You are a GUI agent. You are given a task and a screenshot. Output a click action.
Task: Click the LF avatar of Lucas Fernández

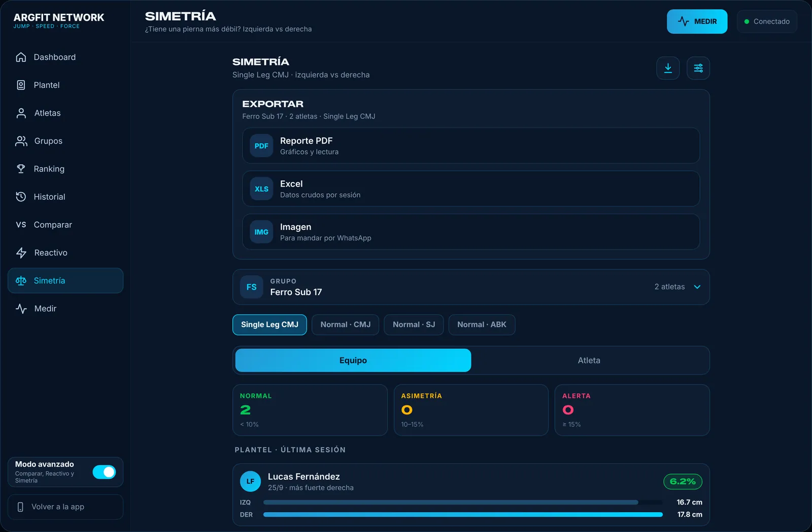[250, 481]
